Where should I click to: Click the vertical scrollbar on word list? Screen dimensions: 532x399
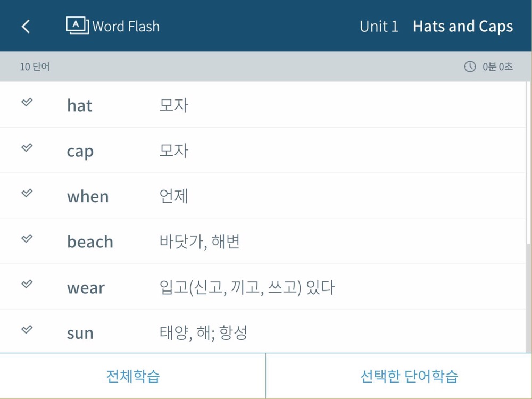click(x=529, y=163)
